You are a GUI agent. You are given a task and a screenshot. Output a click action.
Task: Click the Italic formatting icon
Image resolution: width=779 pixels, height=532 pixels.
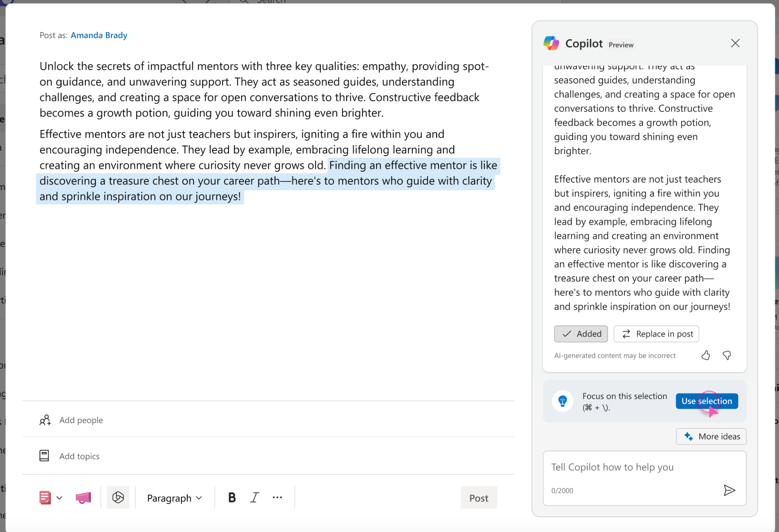(x=253, y=498)
